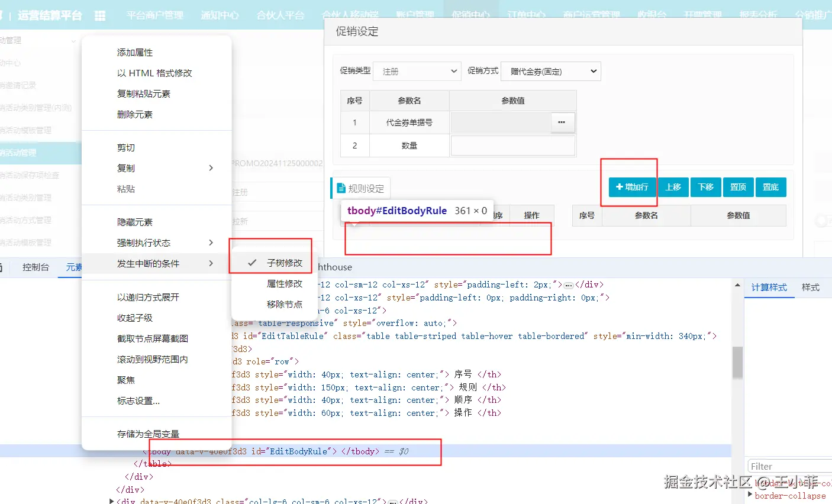Click the 上移 button
Image resolution: width=832 pixels, height=504 pixels.
(673, 187)
